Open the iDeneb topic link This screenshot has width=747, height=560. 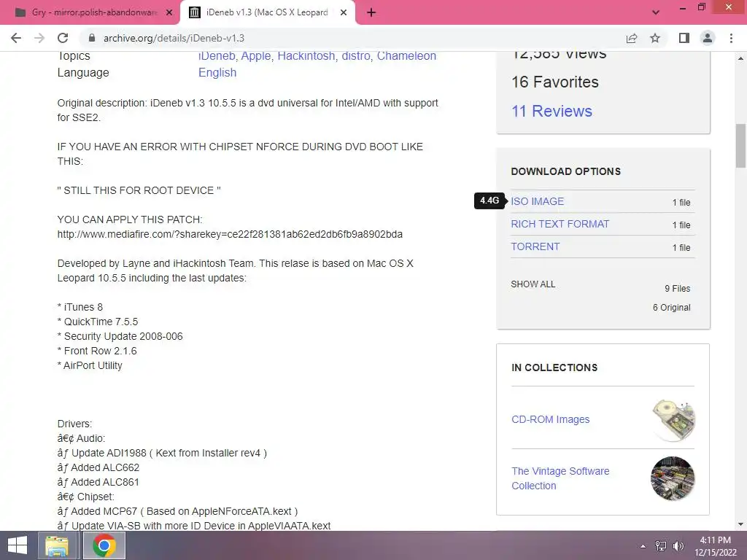[x=217, y=55]
